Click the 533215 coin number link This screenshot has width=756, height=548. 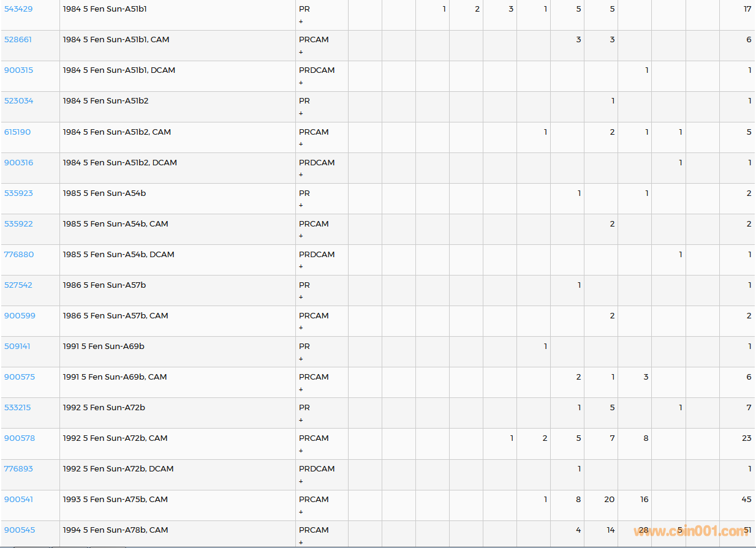[x=18, y=408]
